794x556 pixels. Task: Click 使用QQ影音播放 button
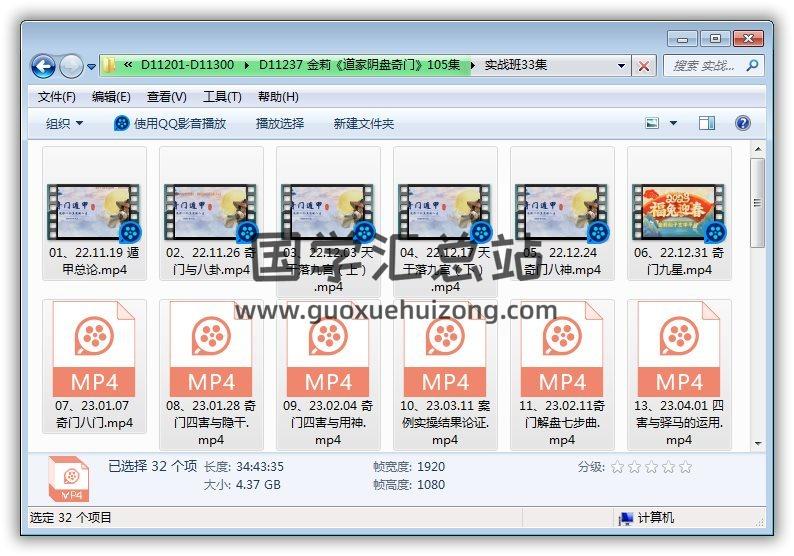170,123
